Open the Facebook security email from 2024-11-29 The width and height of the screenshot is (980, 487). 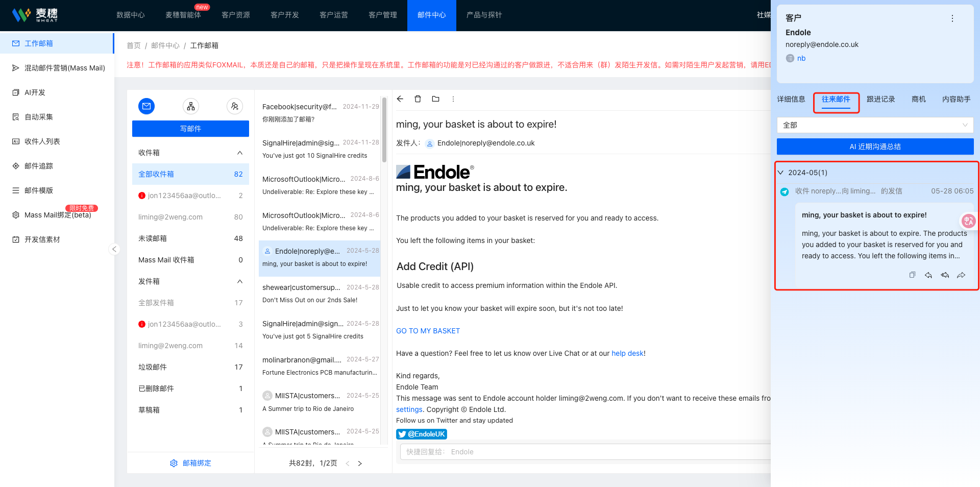[320, 113]
